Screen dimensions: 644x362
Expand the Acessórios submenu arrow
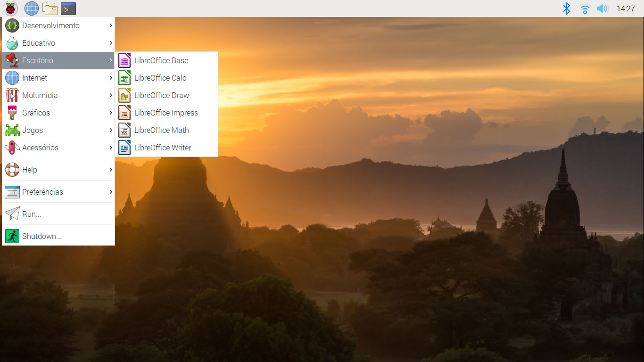click(x=111, y=148)
